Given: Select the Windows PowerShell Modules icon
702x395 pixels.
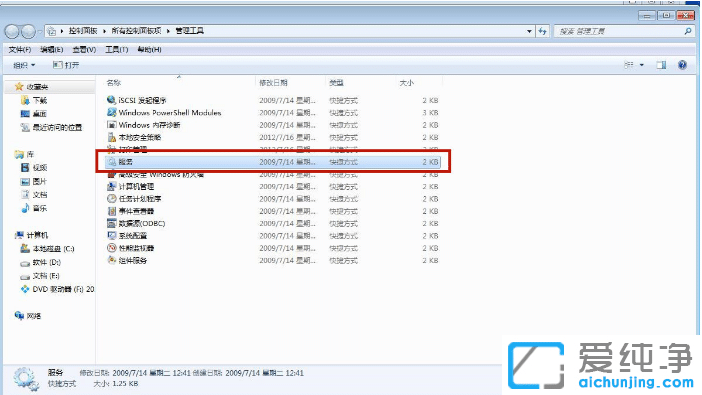Looking at the screenshot, I should [111, 112].
